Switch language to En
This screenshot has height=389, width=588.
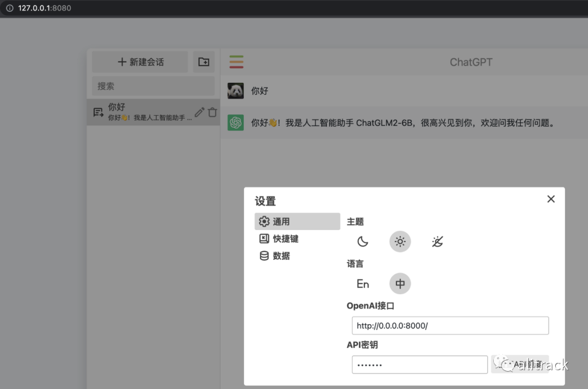pos(363,284)
